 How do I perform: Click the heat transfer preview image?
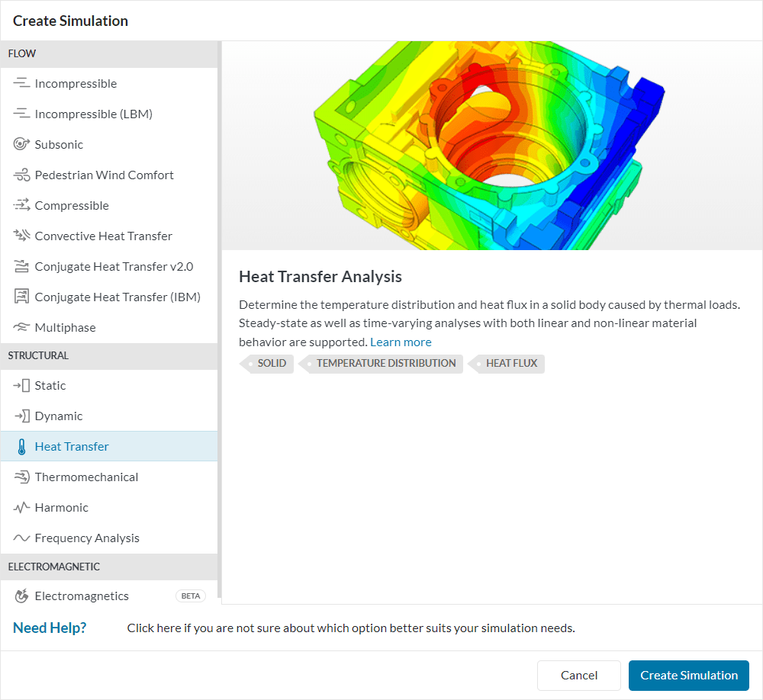pos(491,145)
